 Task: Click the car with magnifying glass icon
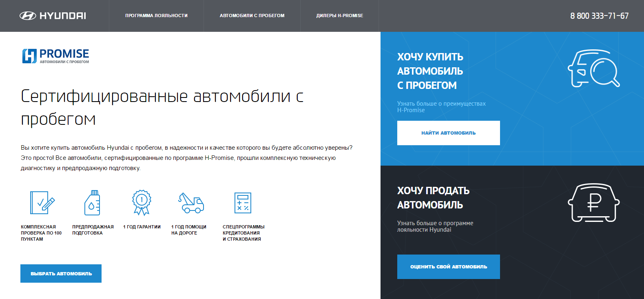(x=594, y=69)
